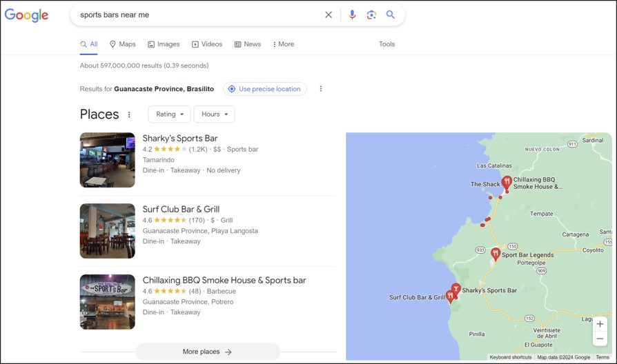This screenshot has height=364, width=617.
Task: Open location results three-dot menu
Action: tap(320, 89)
